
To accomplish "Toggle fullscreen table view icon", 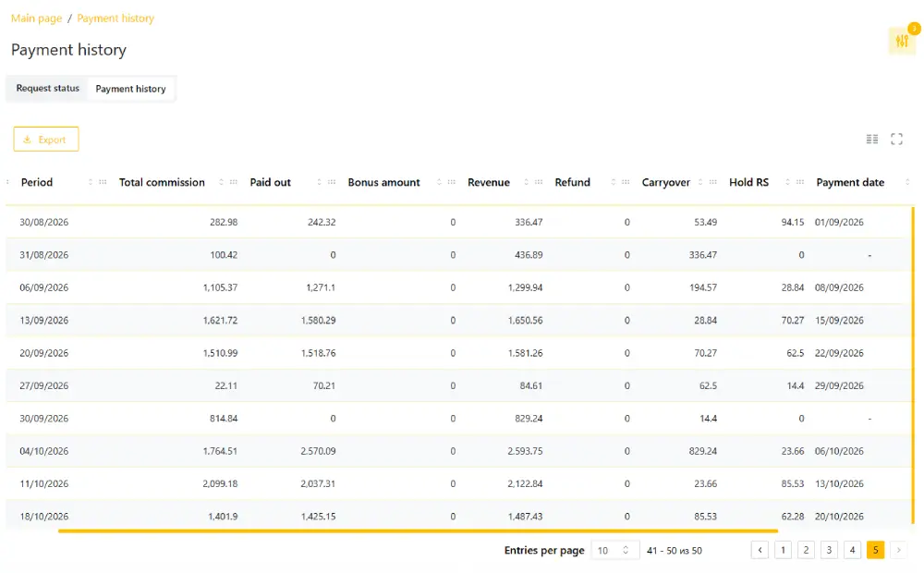I will pos(896,140).
